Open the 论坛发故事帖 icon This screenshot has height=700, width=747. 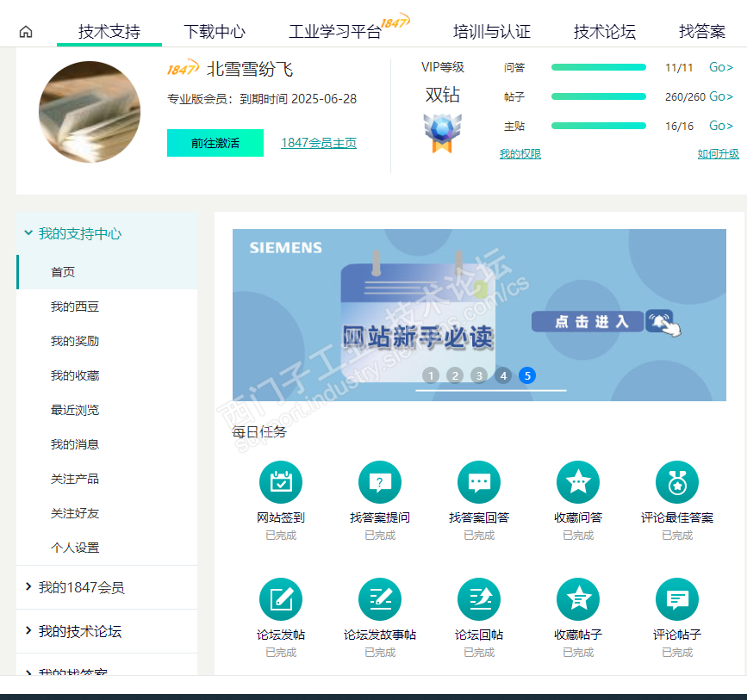point(380,599)
